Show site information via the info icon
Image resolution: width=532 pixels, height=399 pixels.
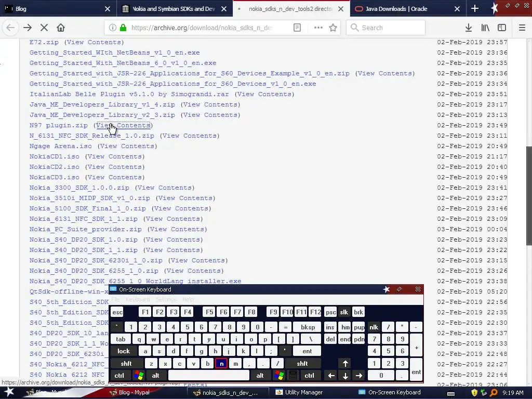click(x=113, y=28)
